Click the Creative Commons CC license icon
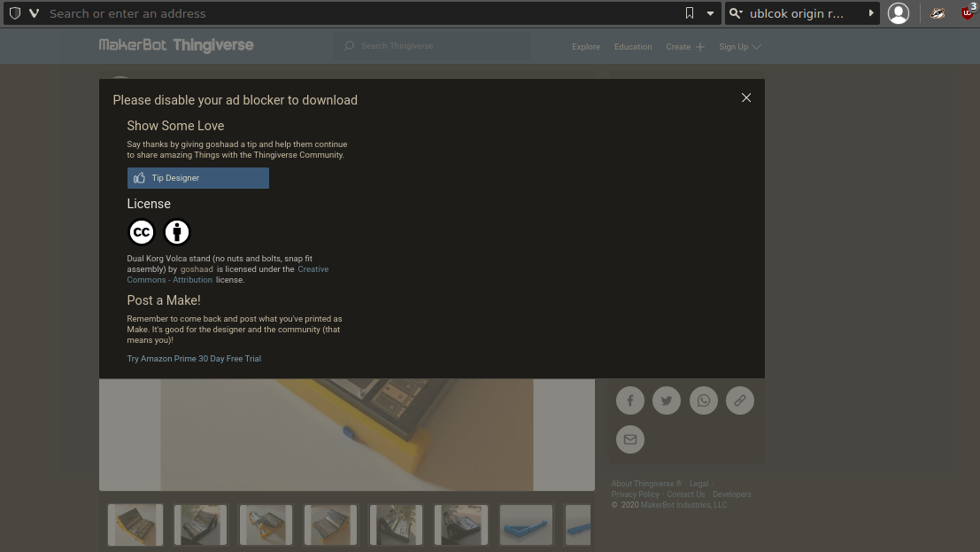This screenshot has height=552, width=980. (x=142, y=231)
